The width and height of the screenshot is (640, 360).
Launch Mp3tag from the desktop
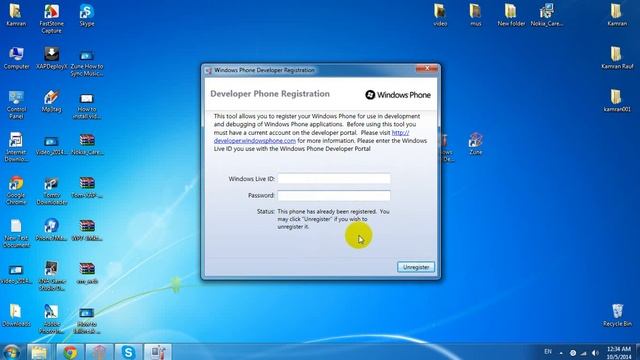point(51,101)
